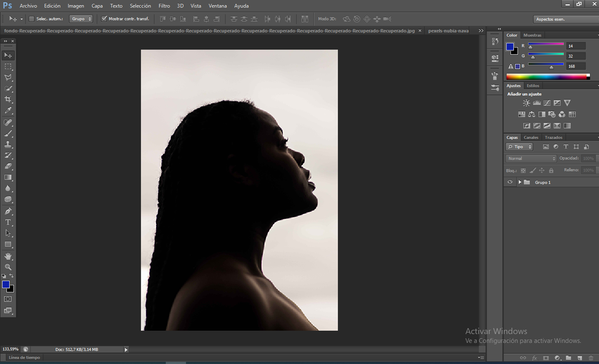Close the fondo-Recuperado document tab
Screen dimensions: 599x364
point(420,31)
